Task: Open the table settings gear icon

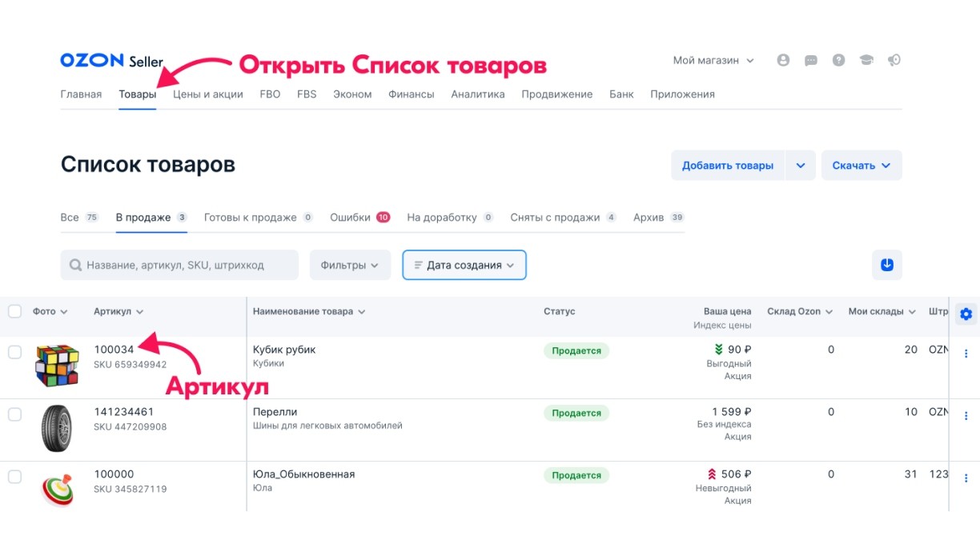Action: [x=966, y=314]
